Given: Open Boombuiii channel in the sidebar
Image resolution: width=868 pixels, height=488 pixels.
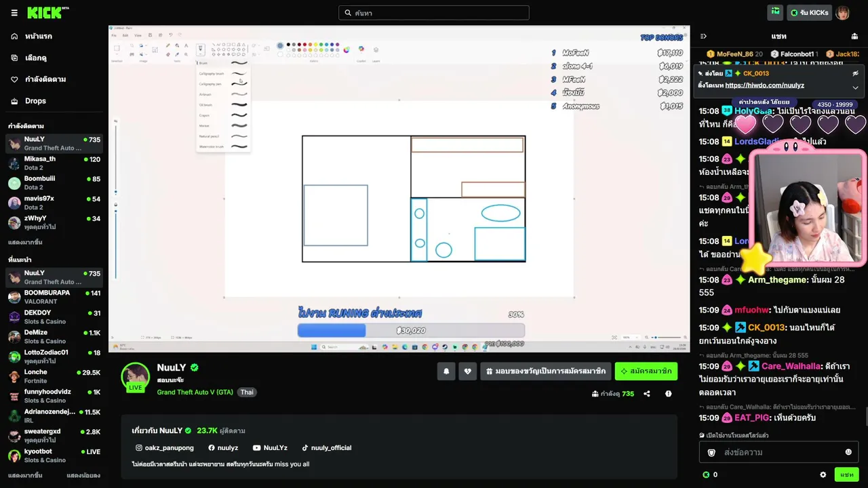Looking at the screenshot, I should tap(54, 183).
